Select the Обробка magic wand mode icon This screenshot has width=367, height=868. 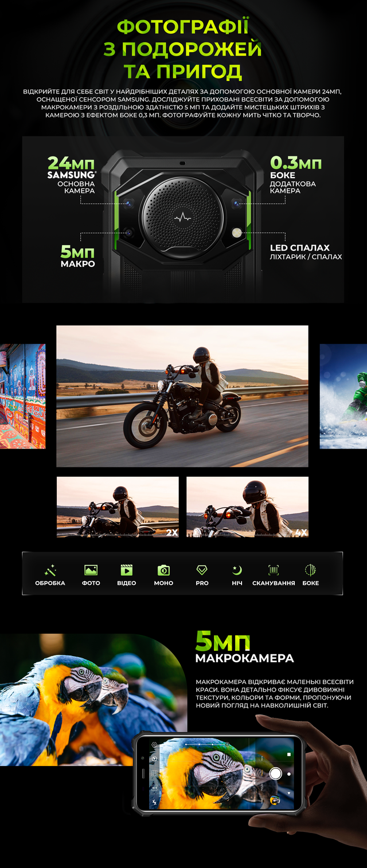point(50,571)
